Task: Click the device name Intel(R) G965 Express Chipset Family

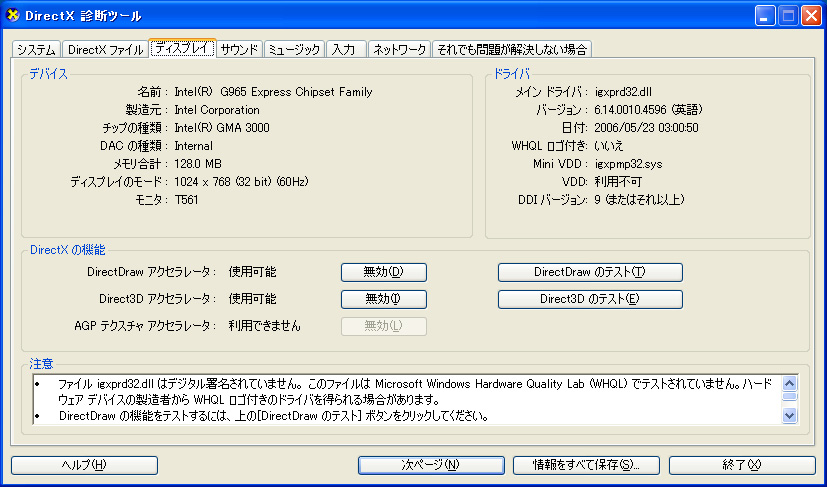Action: (273, 92)
